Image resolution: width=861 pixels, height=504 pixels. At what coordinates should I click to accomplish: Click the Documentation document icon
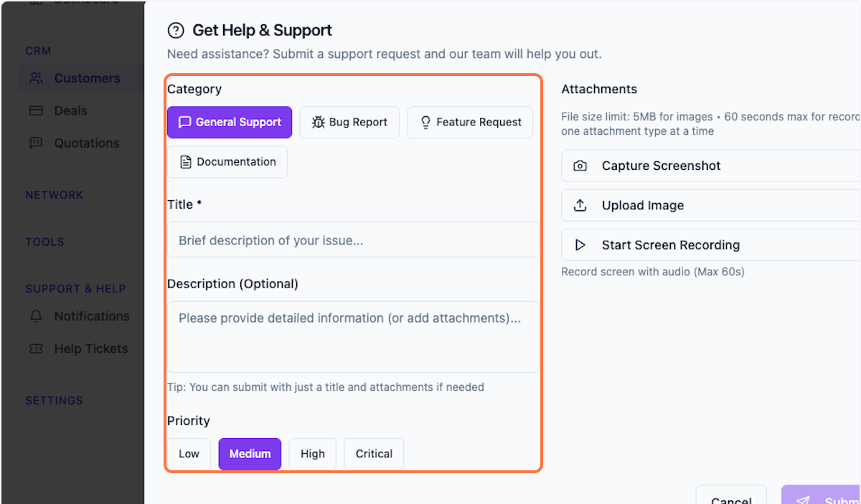185,161
